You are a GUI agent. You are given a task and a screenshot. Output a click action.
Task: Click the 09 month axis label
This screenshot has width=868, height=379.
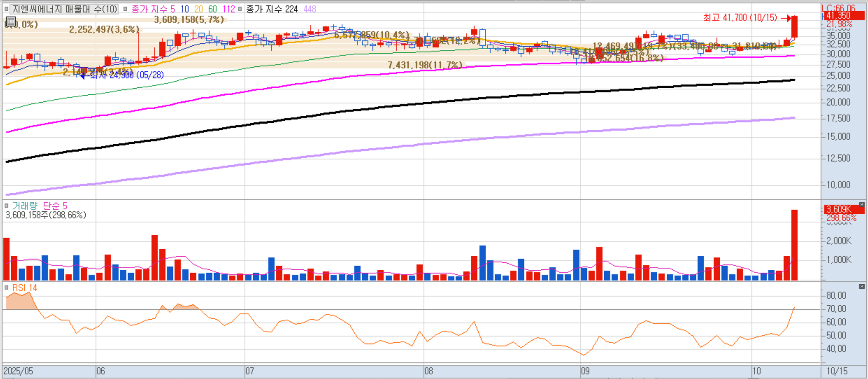585,371
